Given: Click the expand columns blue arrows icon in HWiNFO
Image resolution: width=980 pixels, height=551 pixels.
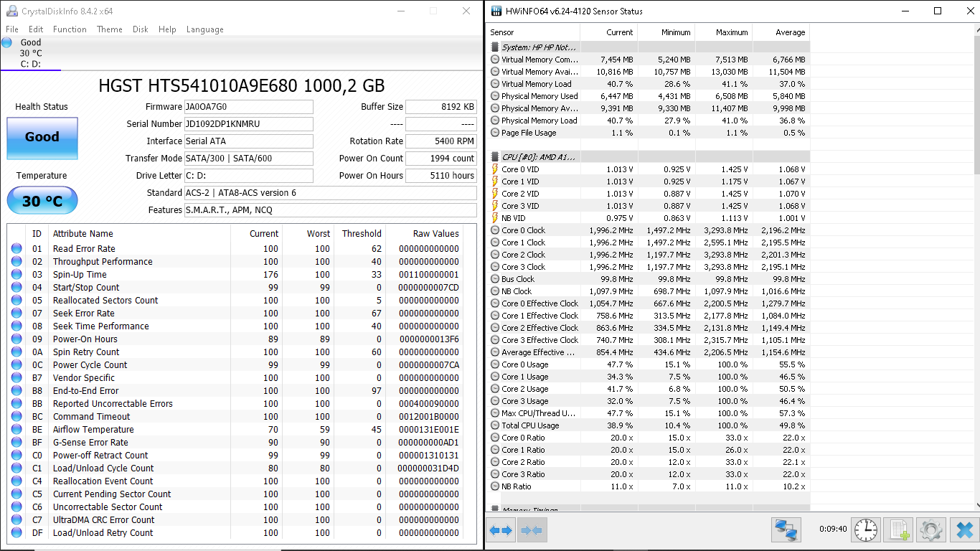Looking at the screenshot, I should (x=501, y=531).
